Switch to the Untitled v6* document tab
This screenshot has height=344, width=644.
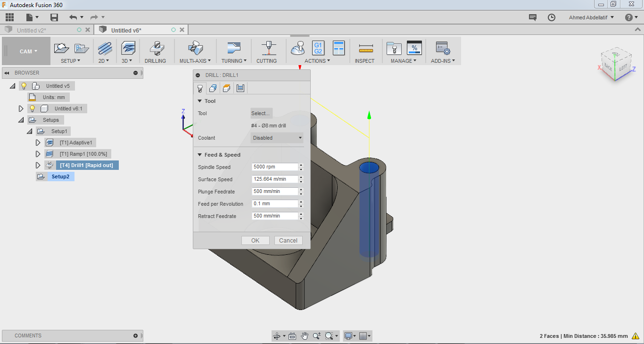pos(126,30)
